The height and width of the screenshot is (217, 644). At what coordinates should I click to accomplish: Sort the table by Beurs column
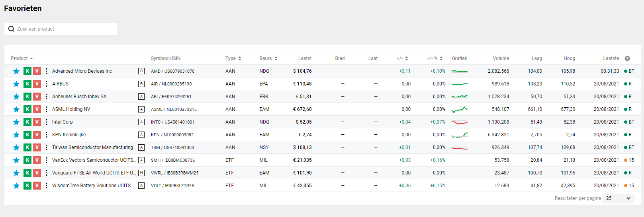268,58
